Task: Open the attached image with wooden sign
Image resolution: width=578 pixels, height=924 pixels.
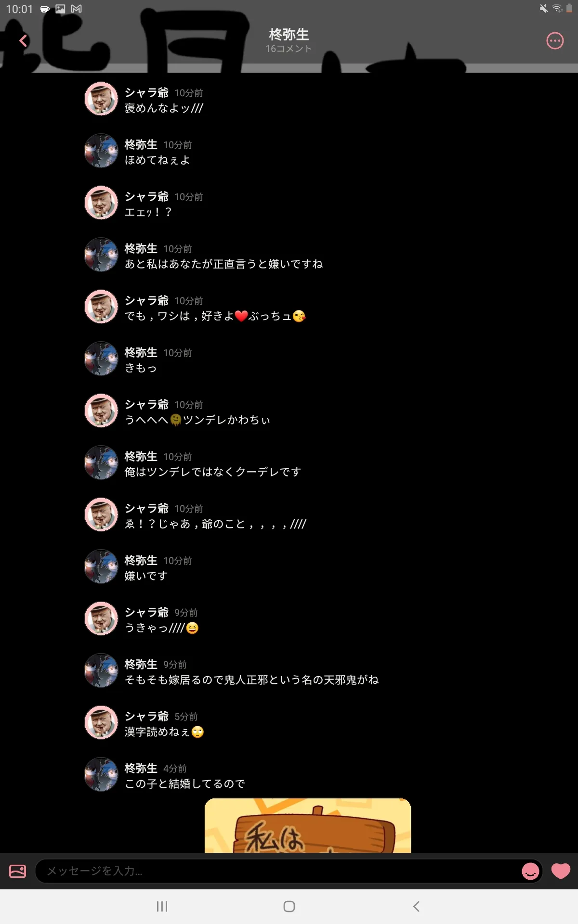Action: [308, 825]
